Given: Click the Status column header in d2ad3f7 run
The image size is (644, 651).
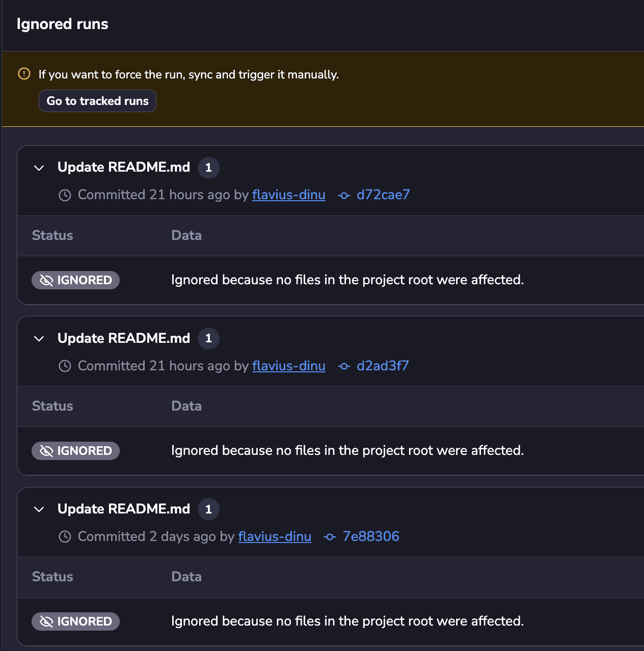Looking at the screenshot, I should click(x=52, y=406).
